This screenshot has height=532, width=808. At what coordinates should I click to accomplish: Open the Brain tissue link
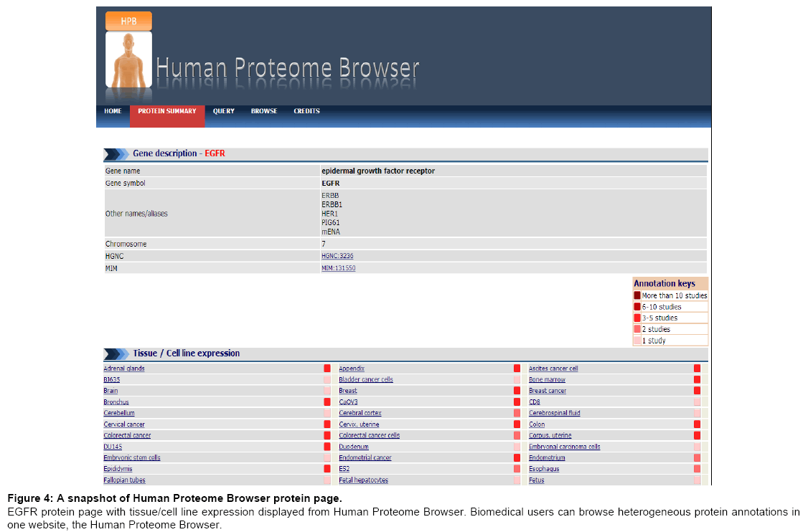tap(111, 391)
